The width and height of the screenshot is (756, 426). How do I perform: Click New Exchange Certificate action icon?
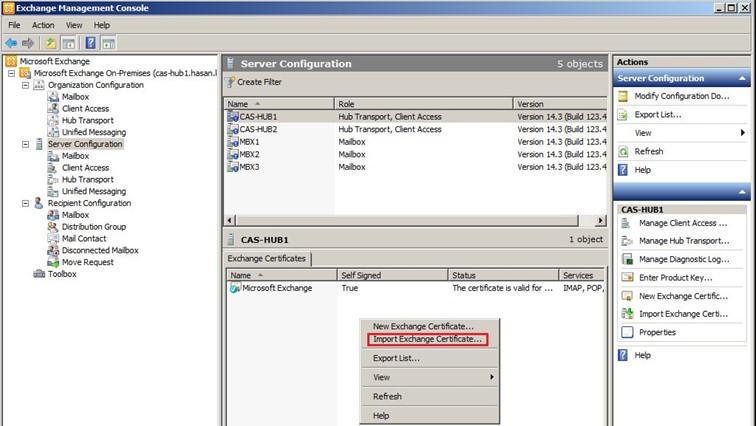[627, 296]
